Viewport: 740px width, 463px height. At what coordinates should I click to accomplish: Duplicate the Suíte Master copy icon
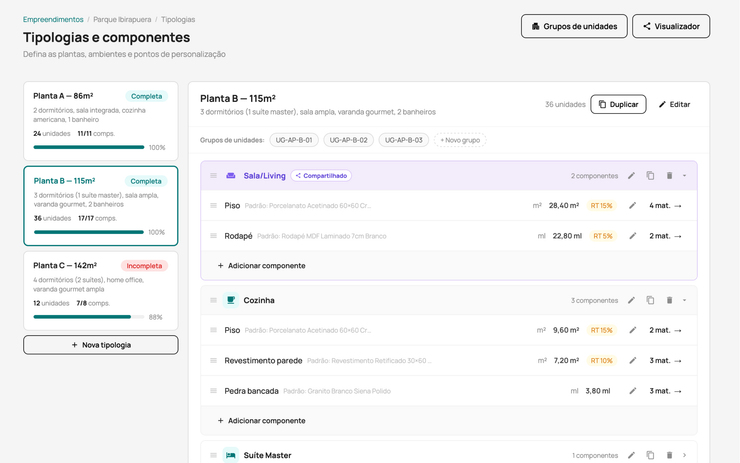650,455
